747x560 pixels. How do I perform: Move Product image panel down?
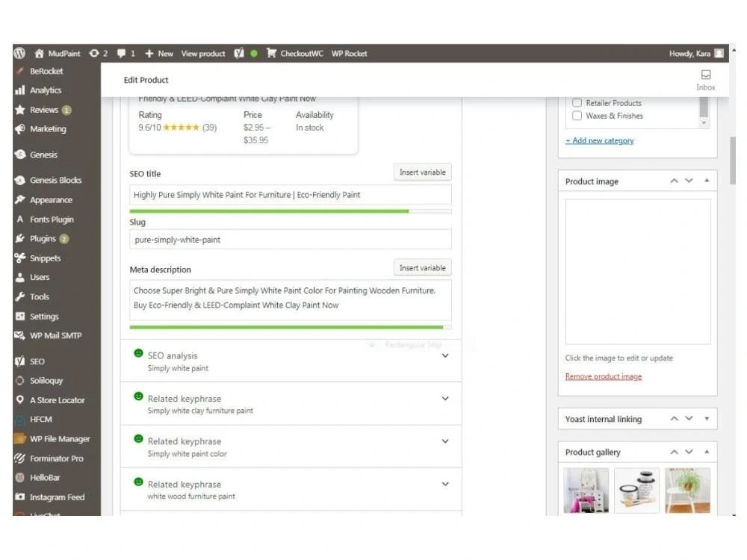[x=689, y=181]
